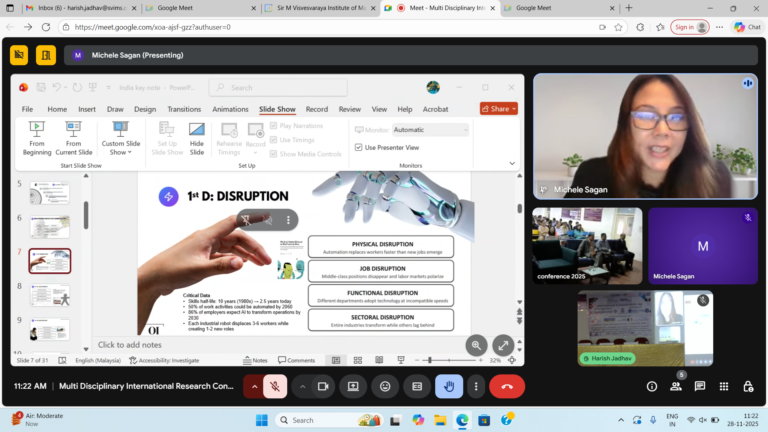
Task: Uncheck Use Presenter View checkbox
Action: click(359, 147)
